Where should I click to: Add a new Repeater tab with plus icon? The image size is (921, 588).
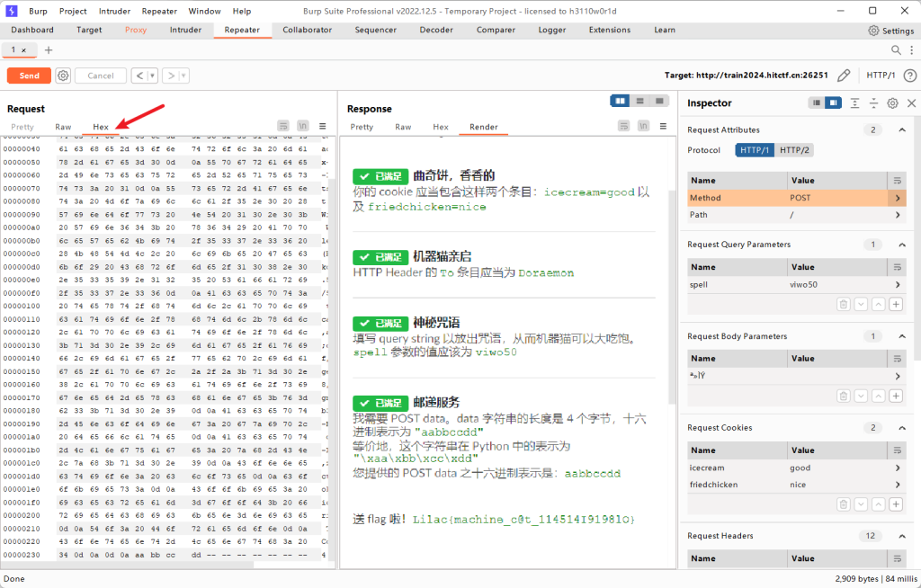click(49, 50)
